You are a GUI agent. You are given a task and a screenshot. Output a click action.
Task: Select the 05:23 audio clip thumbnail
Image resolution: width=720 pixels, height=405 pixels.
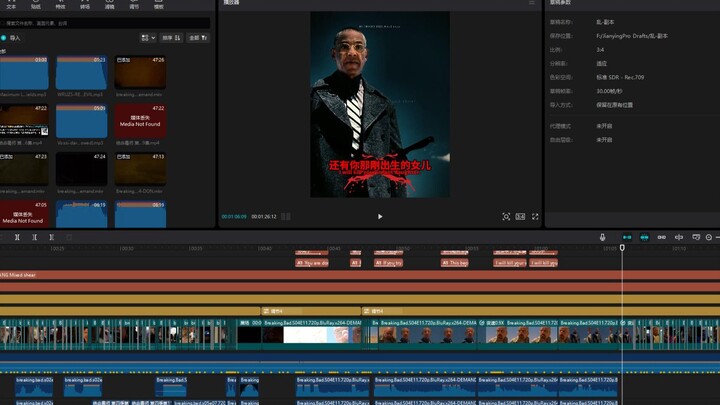[81, 73]
